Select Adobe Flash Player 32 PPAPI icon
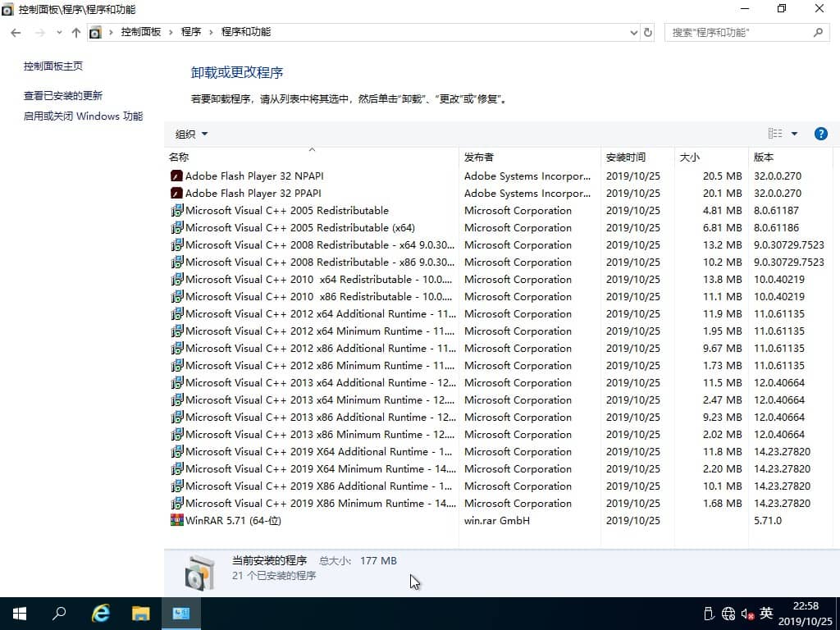 tap(177, 193)
